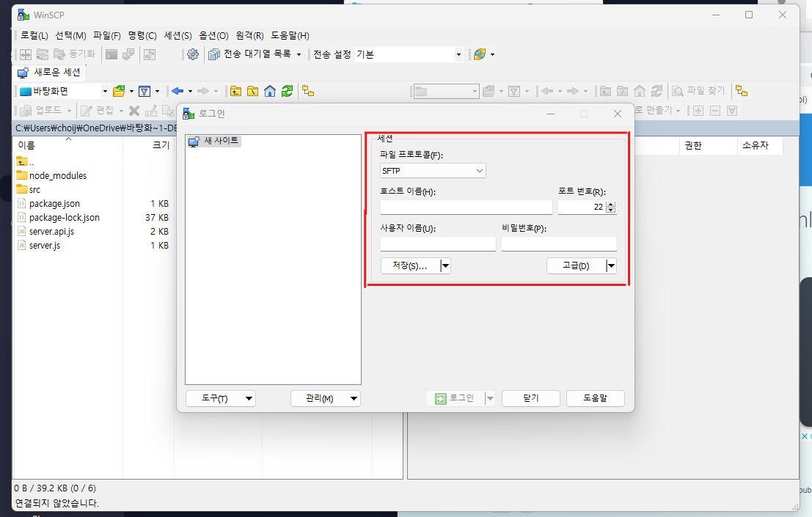
Task: Click the remote home directory icon
Action: (x=640, y=91)
